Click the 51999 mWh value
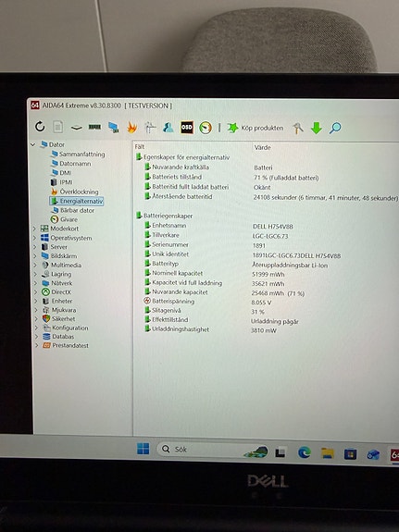The image size is (399, 532). click(268, 274)
